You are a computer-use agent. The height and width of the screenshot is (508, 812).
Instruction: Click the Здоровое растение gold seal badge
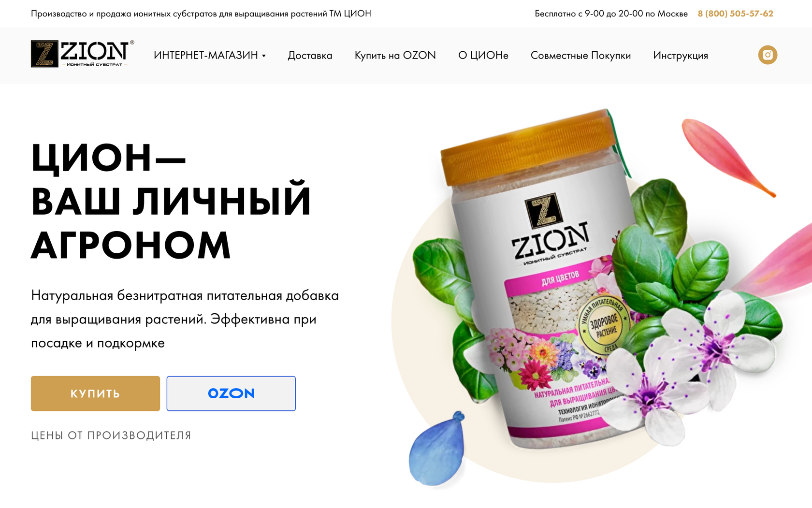(x=604, y=325)
